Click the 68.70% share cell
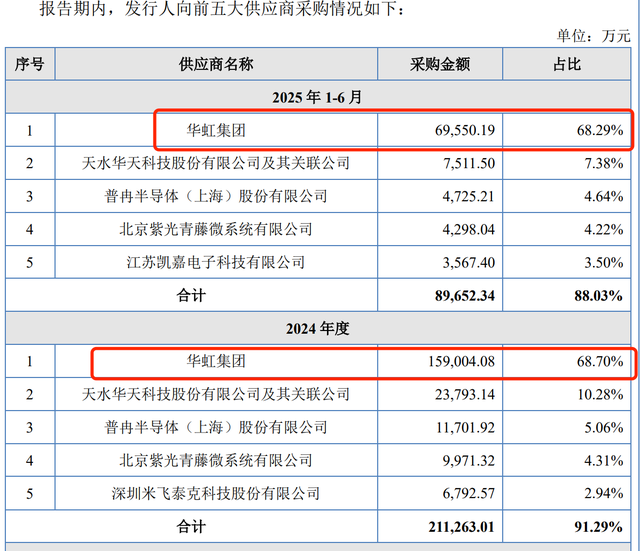Screen dimensions: 640x551 tap(598, 361)
